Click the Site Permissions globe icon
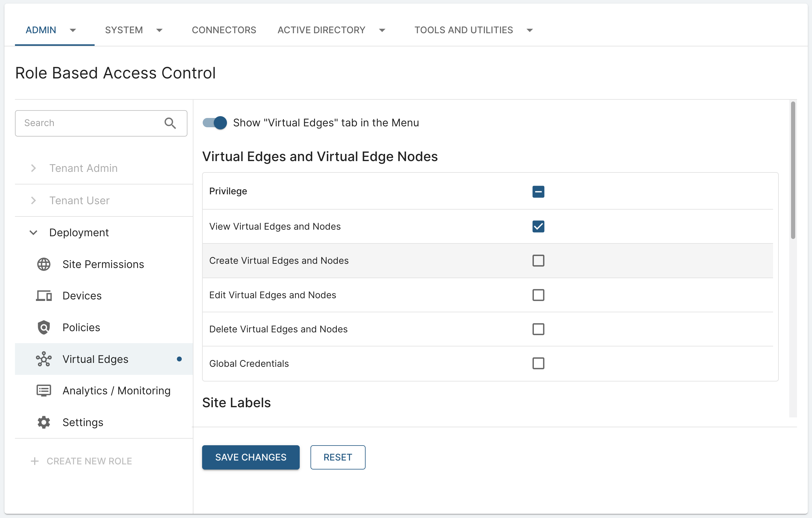The height and width of the screenshot is (518, 812). tap(43, 264)
